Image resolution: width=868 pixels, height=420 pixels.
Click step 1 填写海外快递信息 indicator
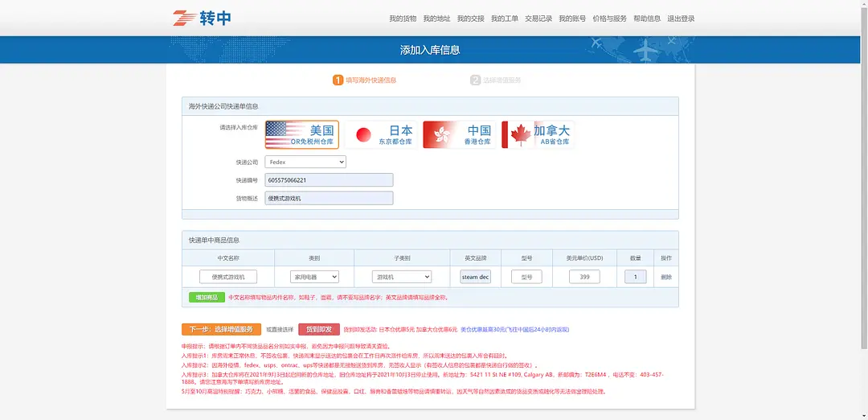[365, 80]
